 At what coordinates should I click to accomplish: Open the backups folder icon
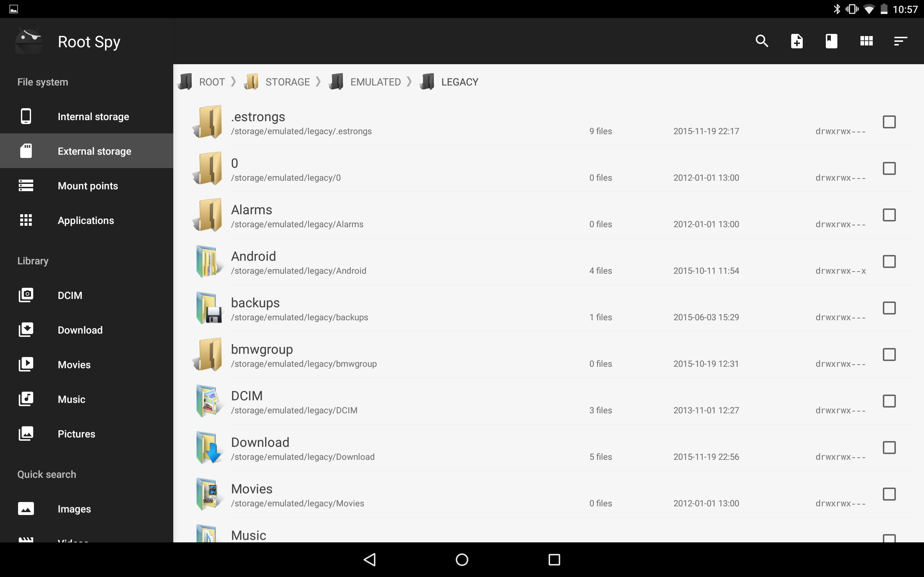click(209, 308)
